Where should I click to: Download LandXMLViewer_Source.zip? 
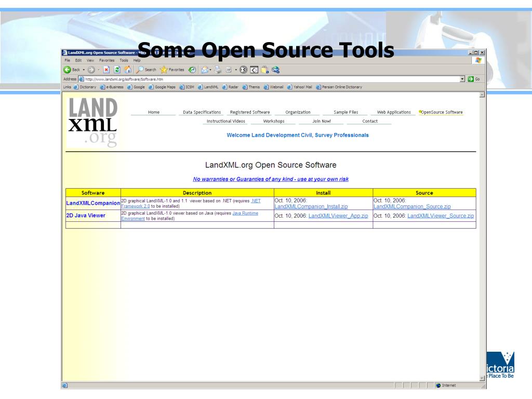click(x=441, y=216)
